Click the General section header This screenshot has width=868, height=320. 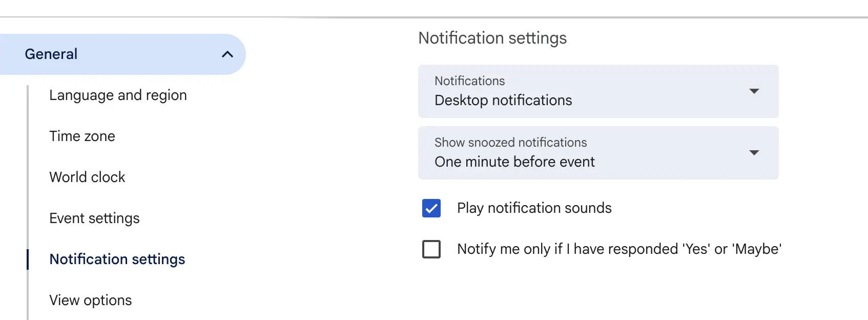(x=51, y=53)
